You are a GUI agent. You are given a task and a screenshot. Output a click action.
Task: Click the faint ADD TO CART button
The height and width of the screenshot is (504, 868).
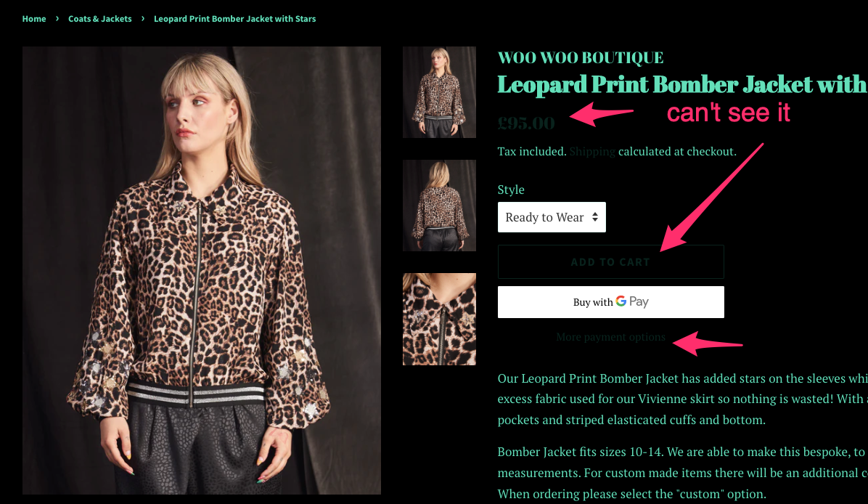pyautogui.click(x=610, y=262)
